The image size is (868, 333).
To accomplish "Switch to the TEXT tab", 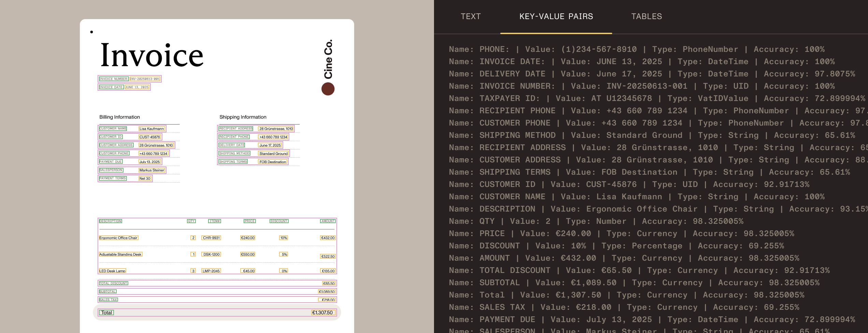I will tap(471, 16).
